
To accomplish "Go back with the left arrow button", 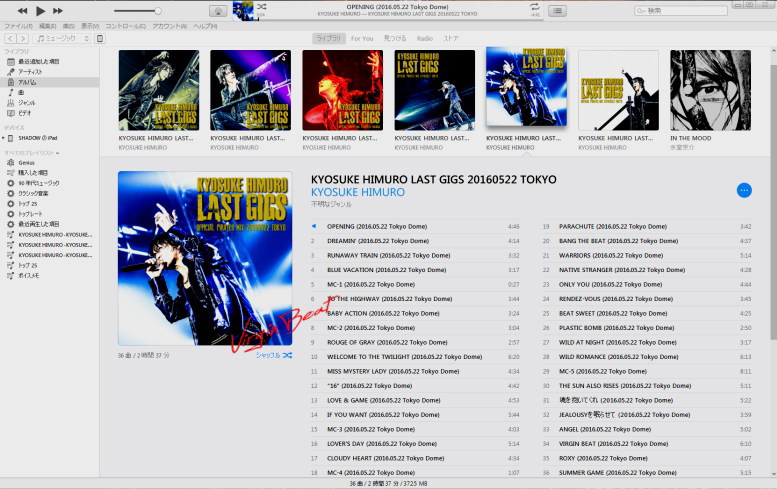I will (10, 39).
